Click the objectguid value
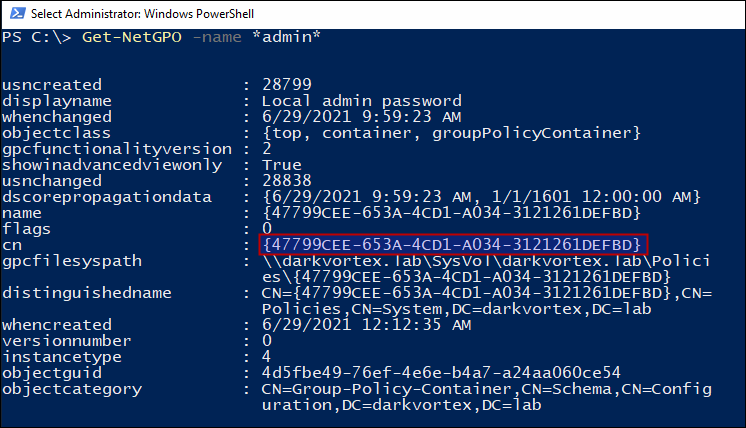This screenshot has height=428, width=746. [x=441, y=372]
